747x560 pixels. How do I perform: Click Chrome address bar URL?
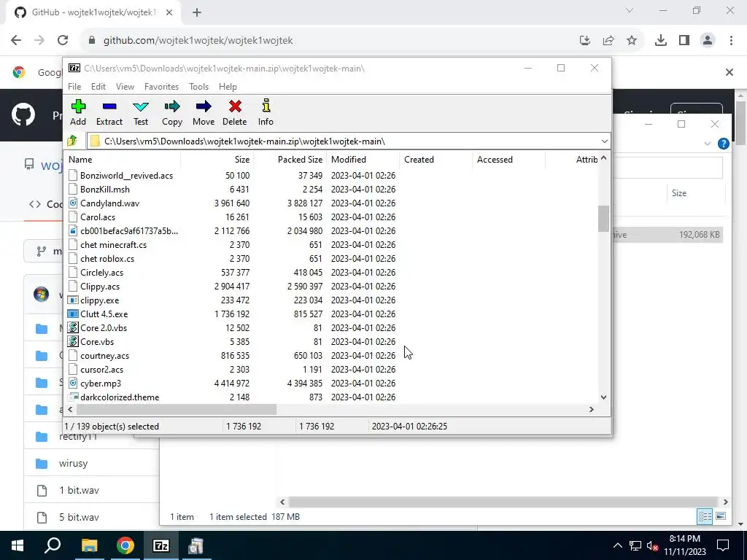point(198,41)
